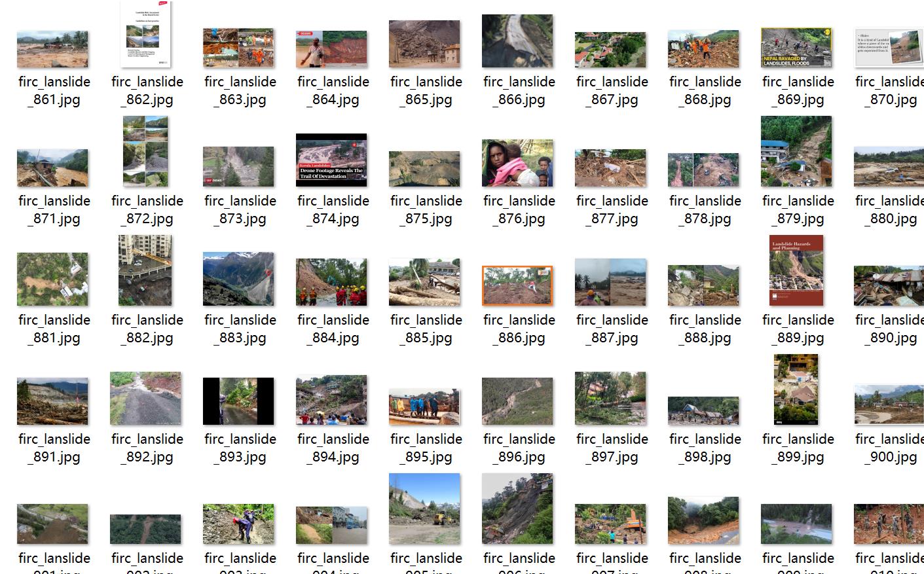Click the firc_lanslide_896.jpg file name label

519,448
